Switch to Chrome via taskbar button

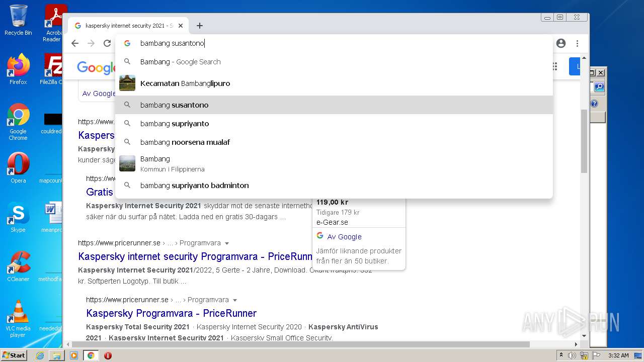pos(91,355)
